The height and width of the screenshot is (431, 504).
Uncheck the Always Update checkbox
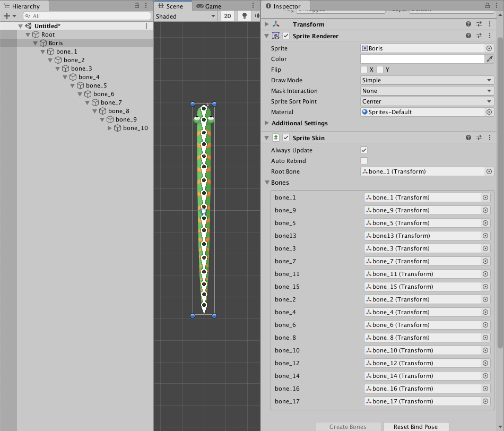(364, 150)
